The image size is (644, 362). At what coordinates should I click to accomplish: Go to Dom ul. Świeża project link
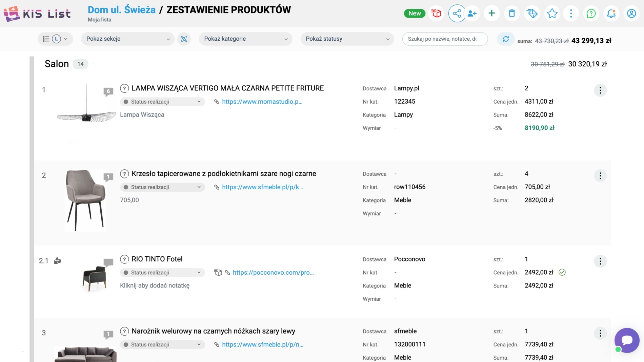point(122,9)
